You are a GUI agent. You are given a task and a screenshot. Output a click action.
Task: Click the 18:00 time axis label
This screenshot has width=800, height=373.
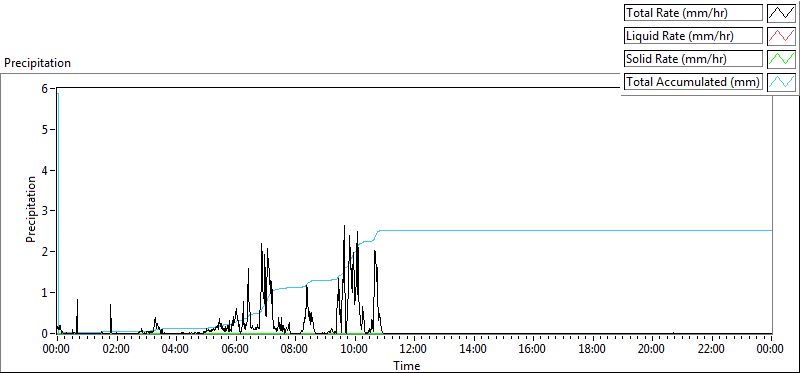(x=592, y=350)
